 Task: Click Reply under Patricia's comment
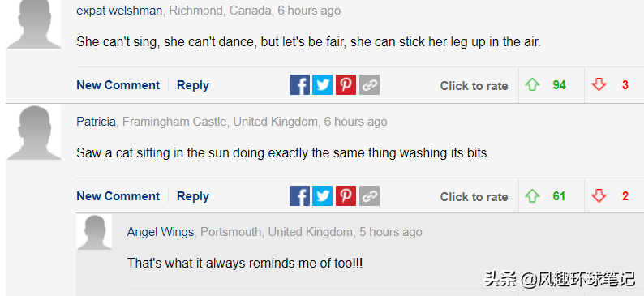pyautogui.click(x=192, y=196)
